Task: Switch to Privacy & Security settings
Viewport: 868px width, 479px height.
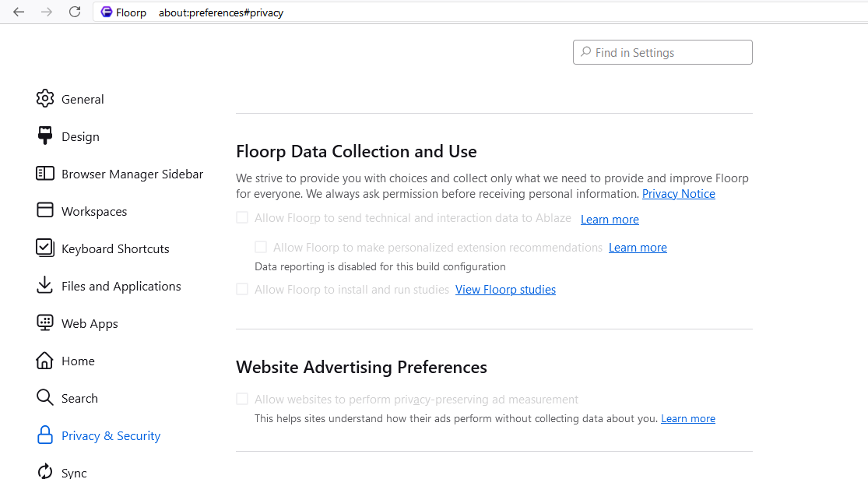Action: tap(111, 435)
